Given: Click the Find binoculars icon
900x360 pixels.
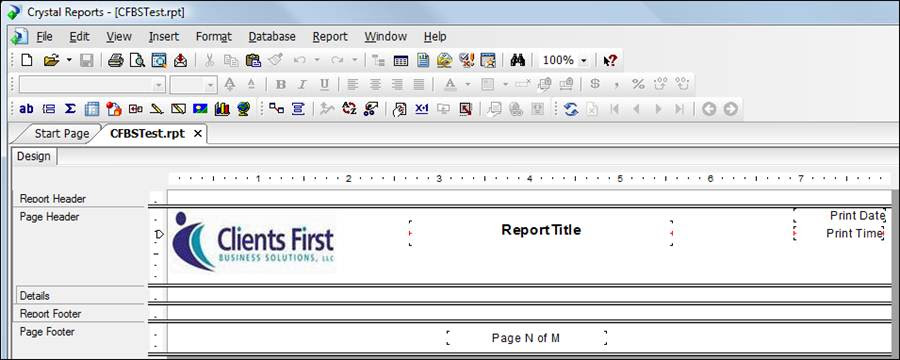Looking at the screenshot, I should [518, 60].
